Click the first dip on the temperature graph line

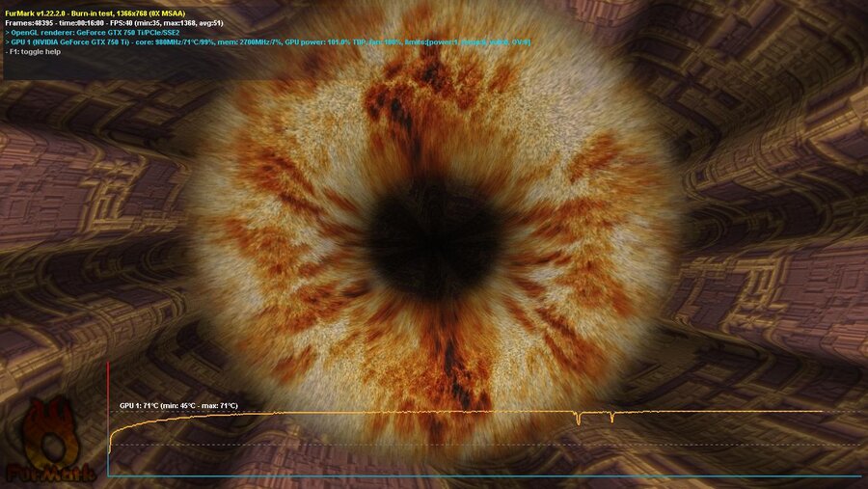tap(579, 419)
